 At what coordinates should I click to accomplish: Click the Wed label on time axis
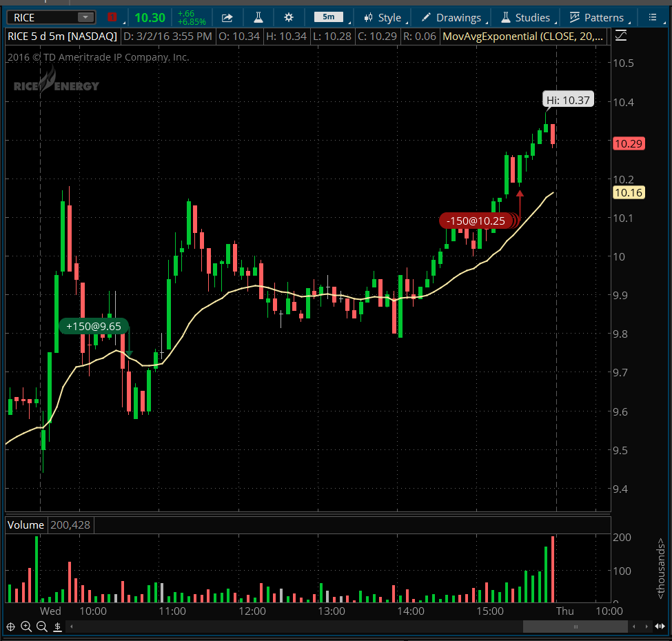[x=50, y=611]
